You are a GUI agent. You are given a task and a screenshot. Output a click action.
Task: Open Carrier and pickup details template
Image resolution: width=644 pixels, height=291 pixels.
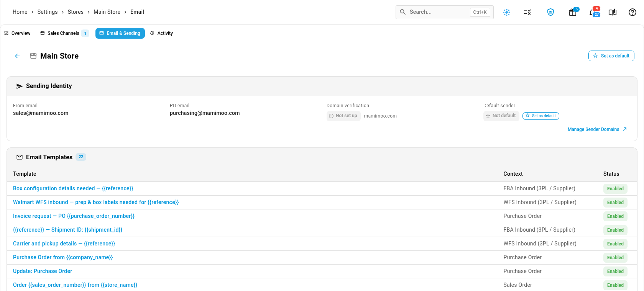[x=64, y=244]
